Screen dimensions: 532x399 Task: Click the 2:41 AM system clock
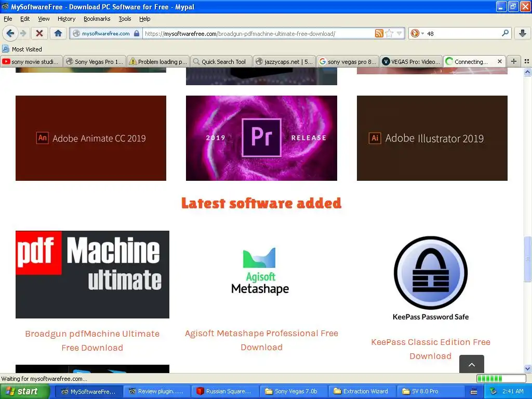(513, 391)
